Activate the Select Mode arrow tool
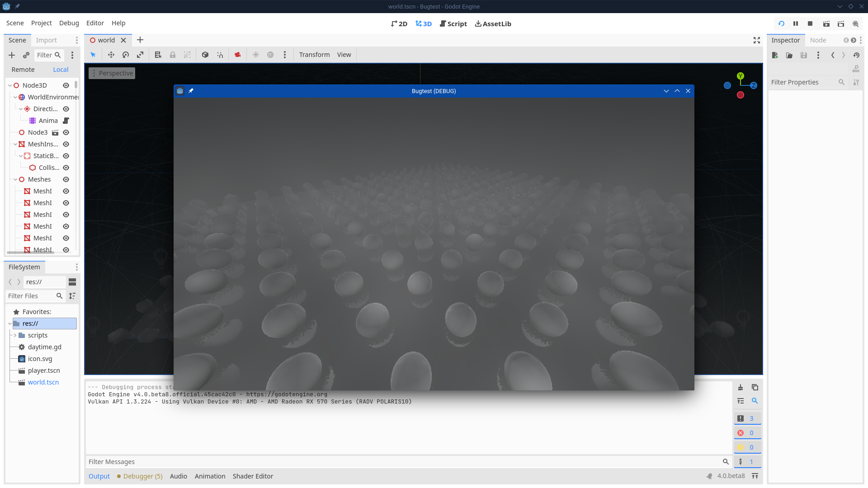This screenshot has height=488, width=868. 93,55
